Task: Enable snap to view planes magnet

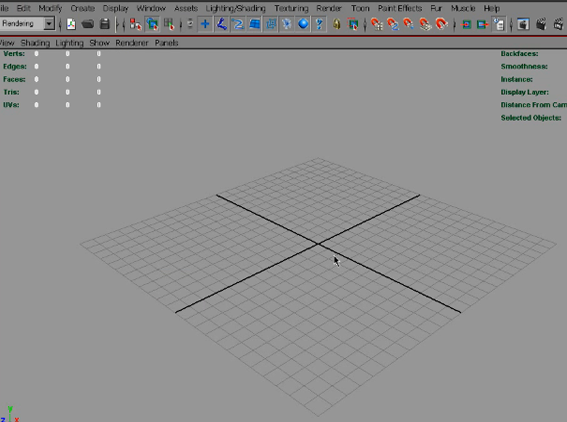Action: 425,24
